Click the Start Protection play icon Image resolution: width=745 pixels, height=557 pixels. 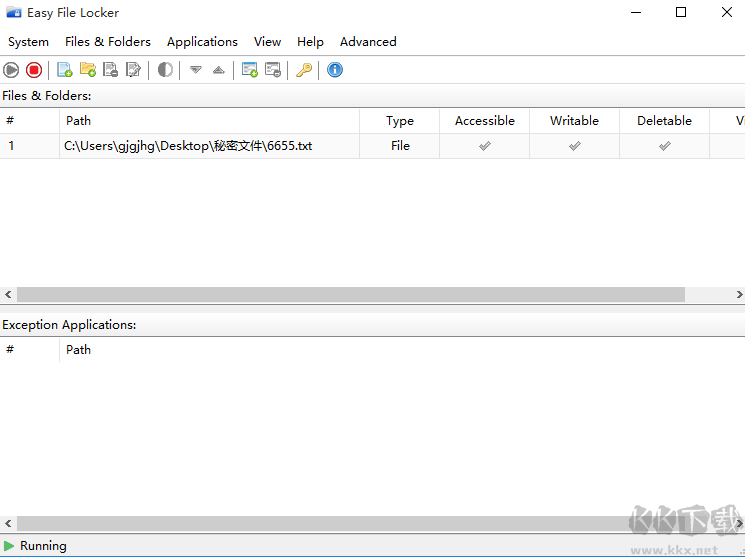[x=11, y=70]
